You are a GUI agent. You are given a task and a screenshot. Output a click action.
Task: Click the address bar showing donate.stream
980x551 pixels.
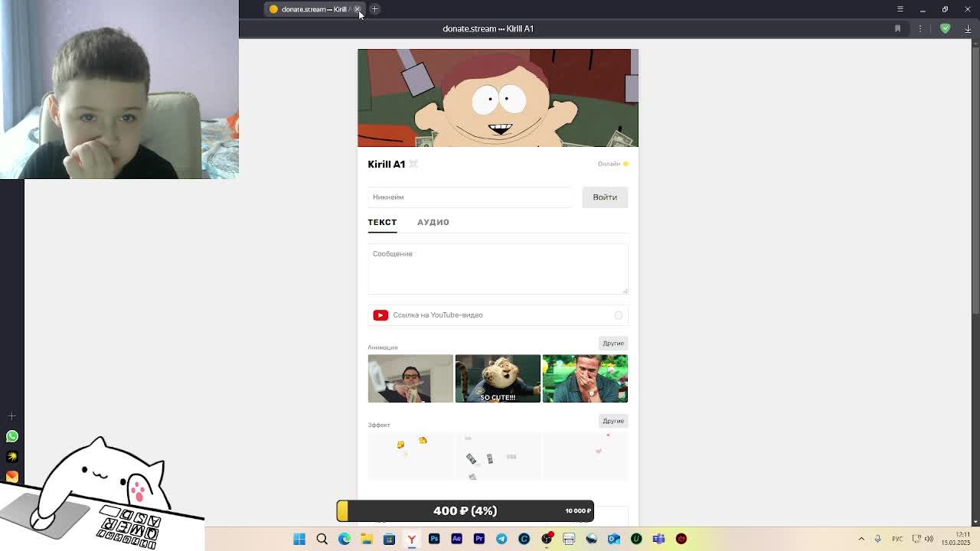click(x=488, y=28)
